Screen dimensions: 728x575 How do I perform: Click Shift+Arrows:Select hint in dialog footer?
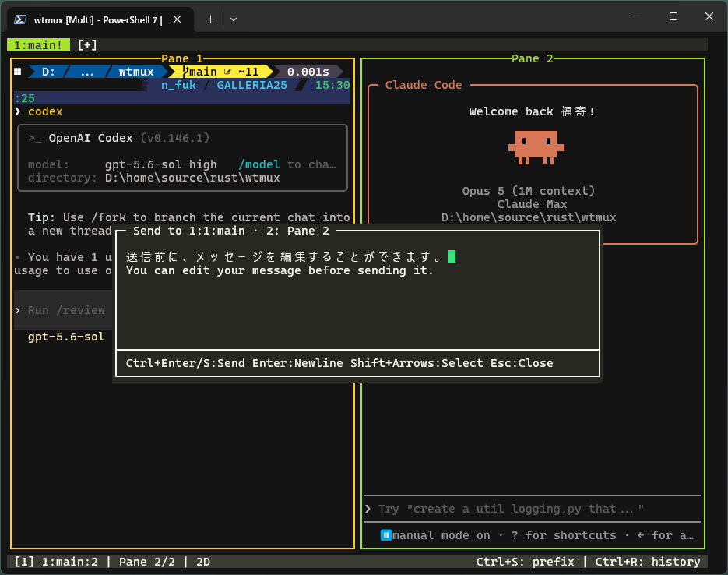(x=417, y=363)
